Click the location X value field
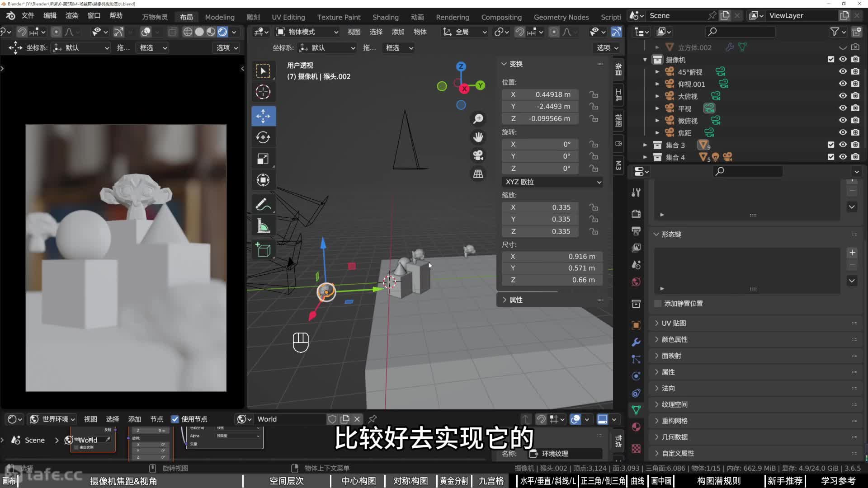 coord(540,94)
